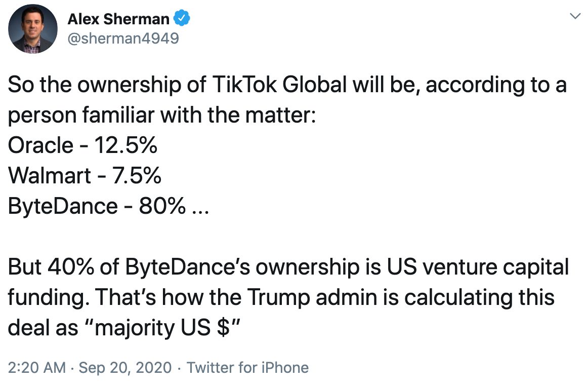
Task: Open the tweet options chevron menu
Action: click(x=574, y=16)
